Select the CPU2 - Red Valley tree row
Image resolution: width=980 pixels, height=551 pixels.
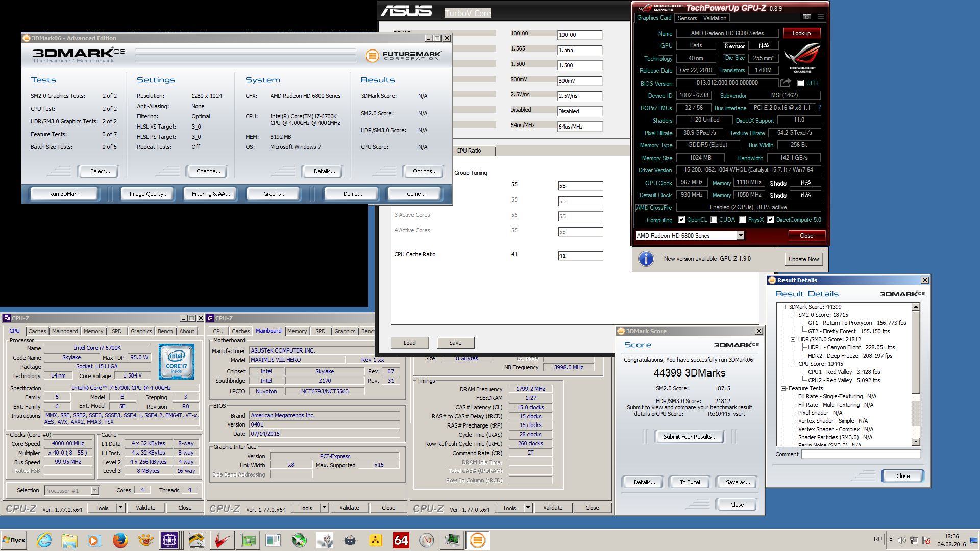coord(844,380)
